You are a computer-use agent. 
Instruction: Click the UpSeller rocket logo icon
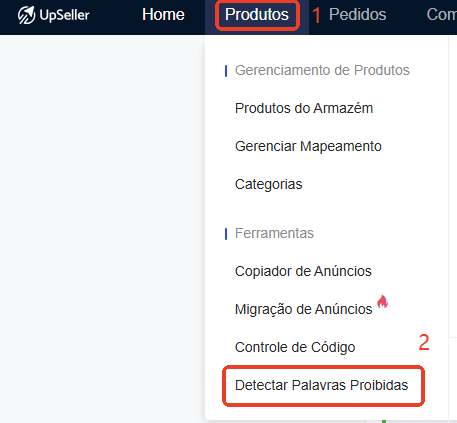tap(26, 15)
